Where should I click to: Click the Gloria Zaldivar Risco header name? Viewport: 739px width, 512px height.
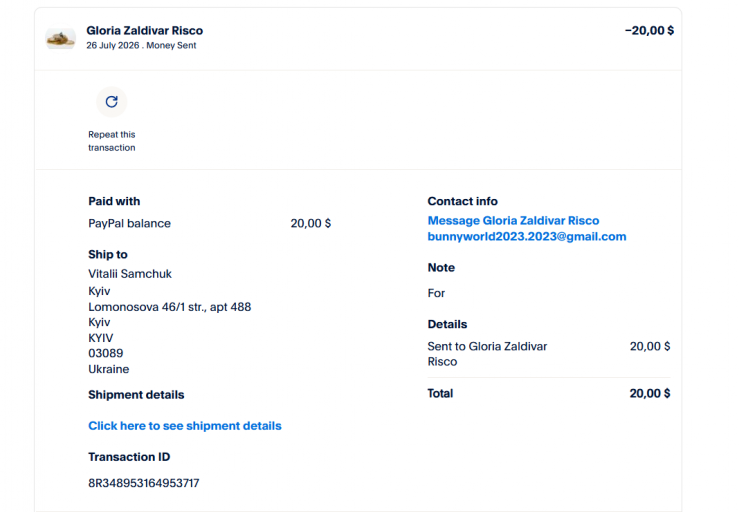(x=145, y=31)
